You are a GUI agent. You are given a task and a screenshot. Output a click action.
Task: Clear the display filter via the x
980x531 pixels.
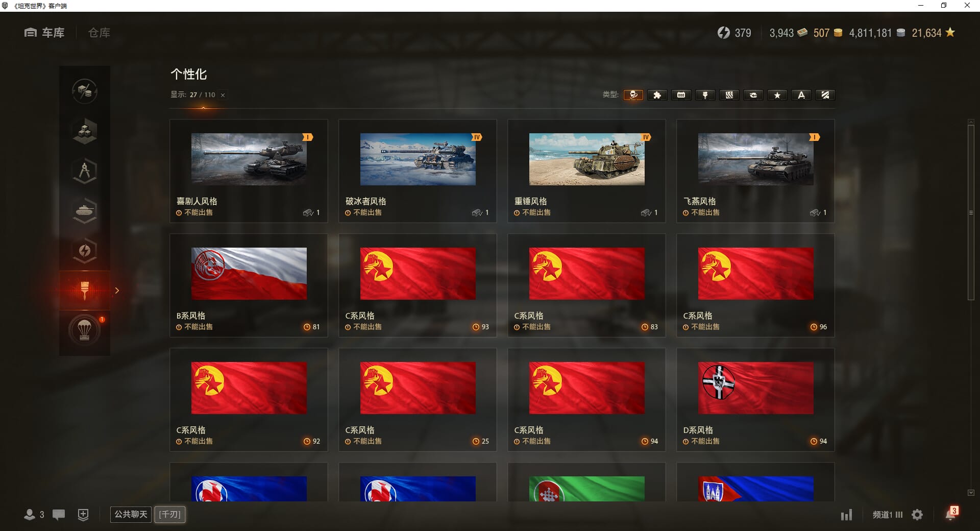click(x=223, y=95)
